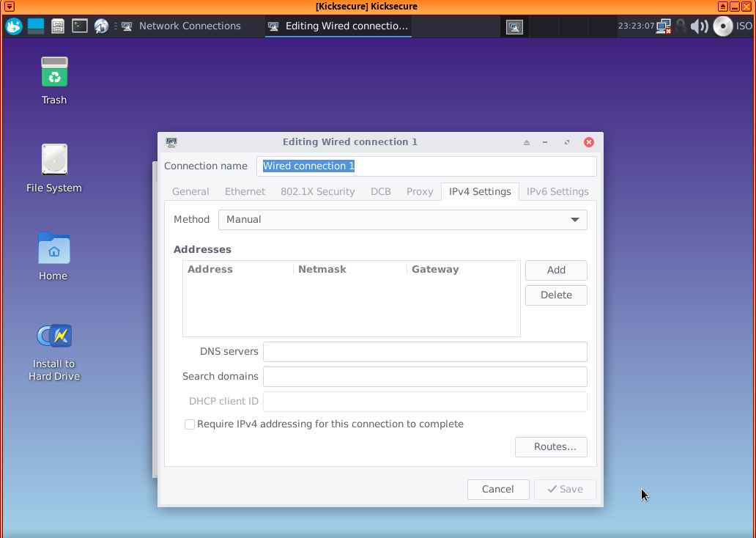Click the Search domains text field

click(425, 377)
